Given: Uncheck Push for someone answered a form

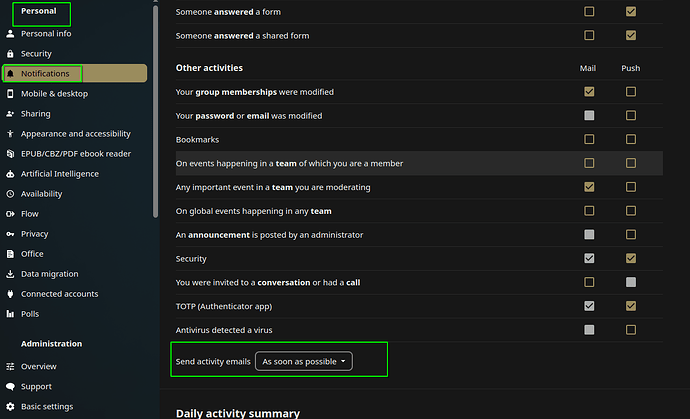Looking at the screenshot, I should 631,11.
